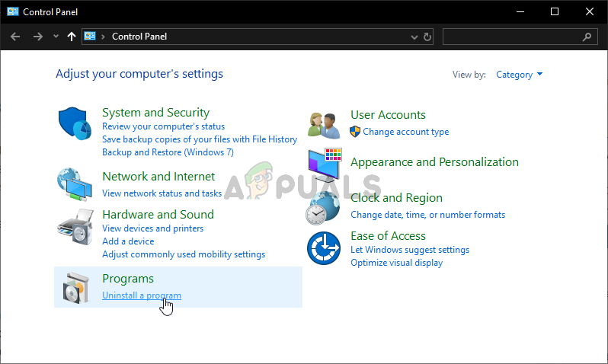Open the View by Category dropdown
Viewport: 608px width, 364px height.
(520, 75)
